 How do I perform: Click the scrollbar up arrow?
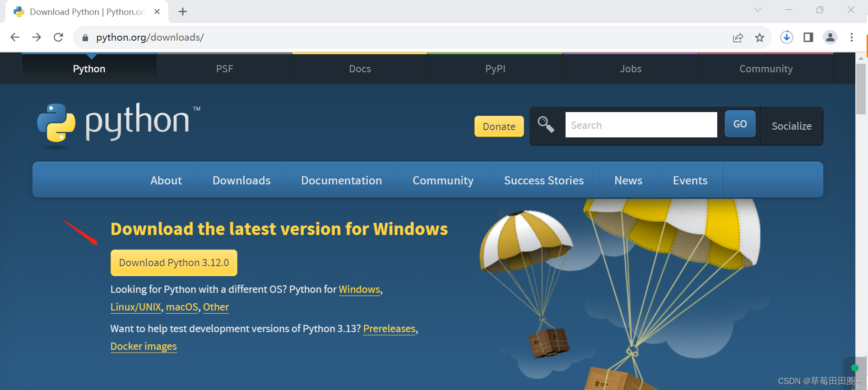861,58
